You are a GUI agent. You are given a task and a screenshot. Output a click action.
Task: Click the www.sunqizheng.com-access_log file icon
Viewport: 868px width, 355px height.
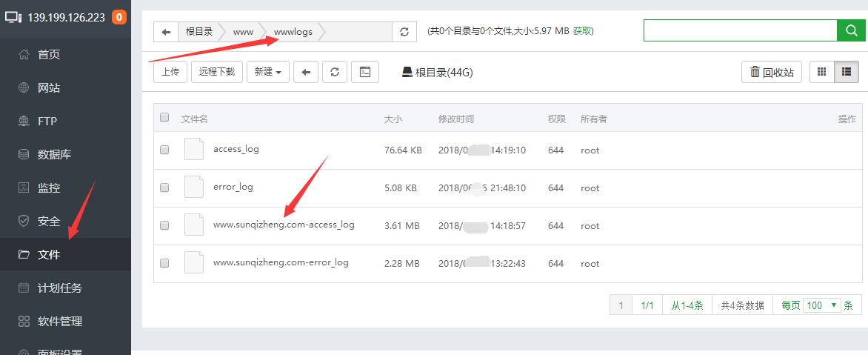point(194,225)
